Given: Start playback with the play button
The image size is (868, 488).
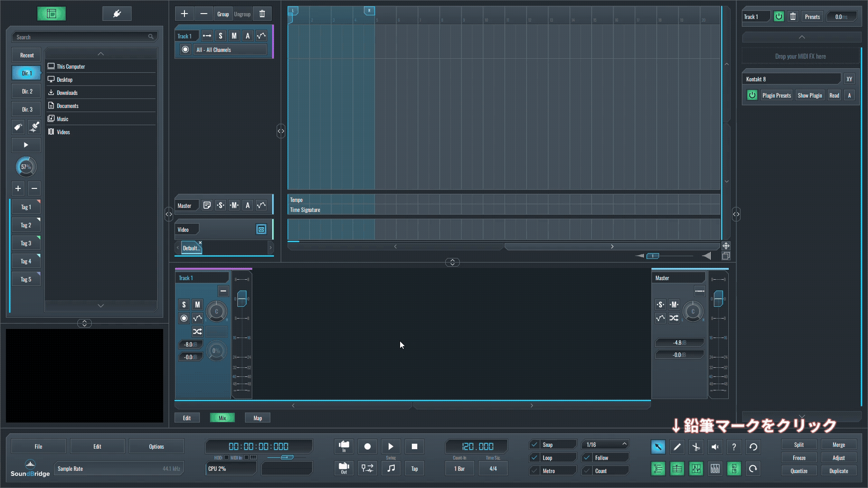Looking at the screenshot, I should (x=391, y=446).
